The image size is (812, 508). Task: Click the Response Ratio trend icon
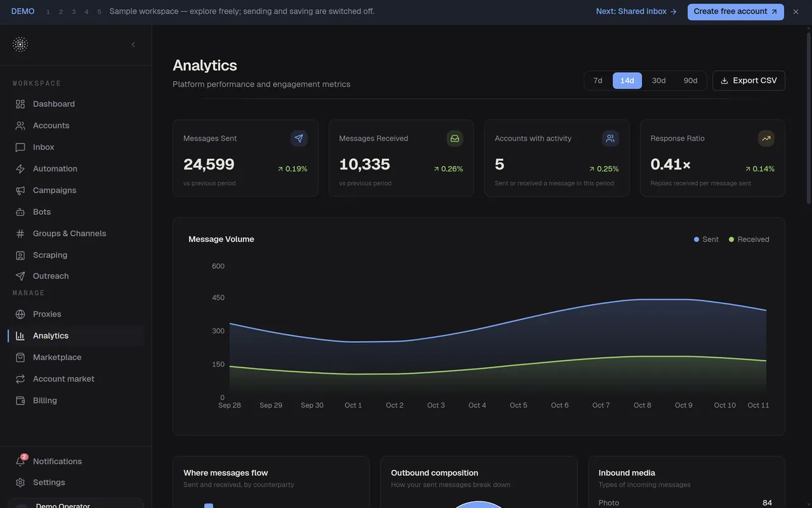tap(766, 138)
